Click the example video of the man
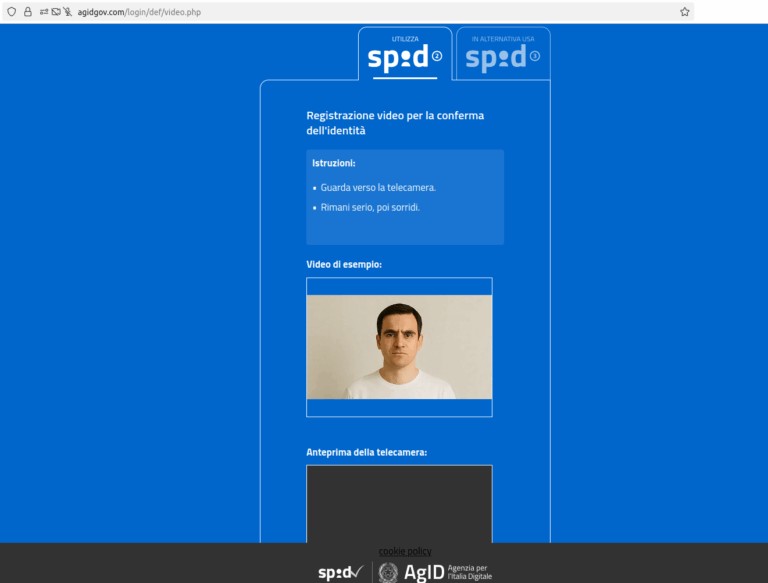Image resolution: width=768 pixels, height=583 pixels. pos(399,347)
